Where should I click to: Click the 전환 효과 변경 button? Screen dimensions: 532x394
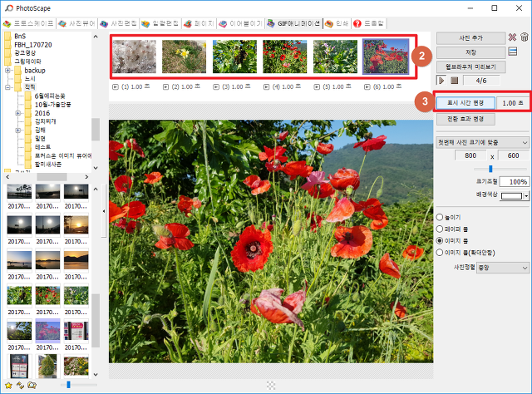pyautogui.click(x=465, y=119)
